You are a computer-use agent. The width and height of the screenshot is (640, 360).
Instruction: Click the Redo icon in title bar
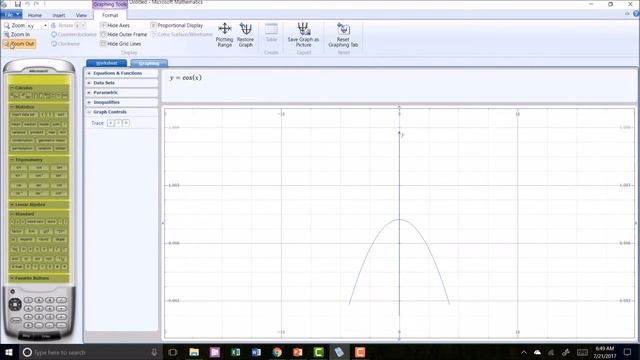click(36, 4)
